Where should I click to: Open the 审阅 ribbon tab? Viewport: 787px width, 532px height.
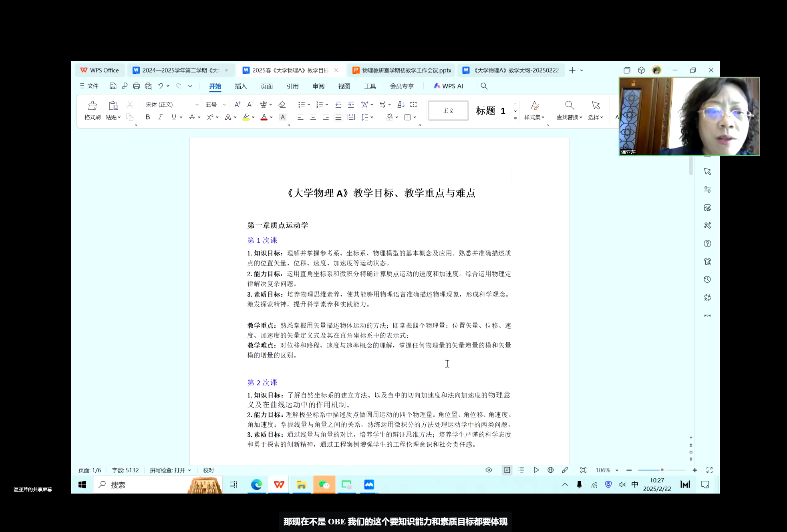[x=318, y=86]
